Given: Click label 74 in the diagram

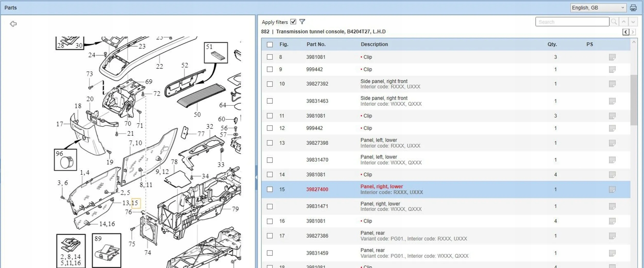Looking at the screenshot, I should 148,253.
